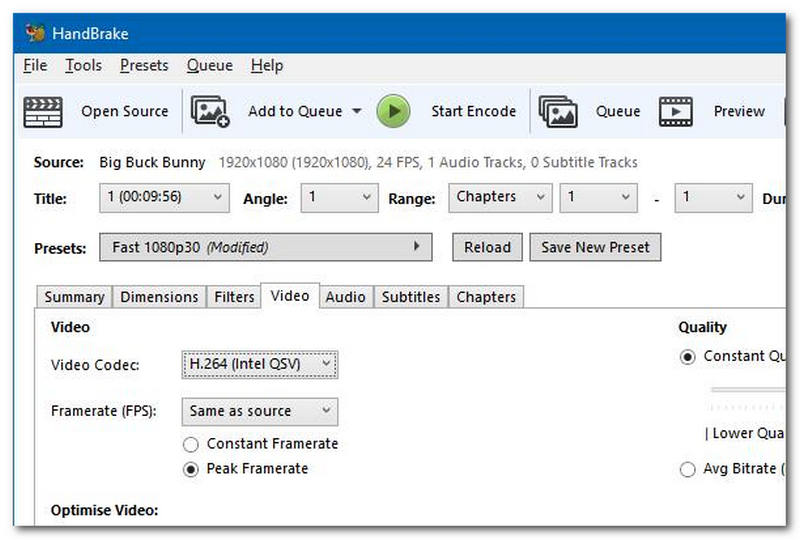Switch to the Filters tab
Image resolution: width=800 pixels, height=540 pixels.
pyautogui.click(x=234, y=297)
